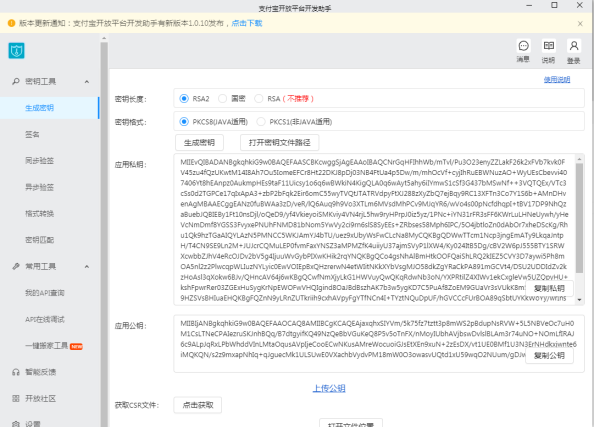This screenshot has height=427, width=595.
Task: Click the grid icon beside 开放社区
Action: click(x=16, y=399)
